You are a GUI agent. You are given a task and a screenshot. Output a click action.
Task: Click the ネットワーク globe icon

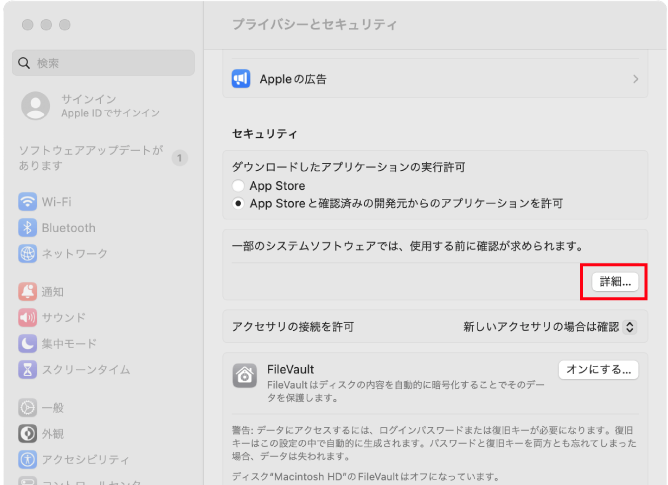[x=27, y=254]
